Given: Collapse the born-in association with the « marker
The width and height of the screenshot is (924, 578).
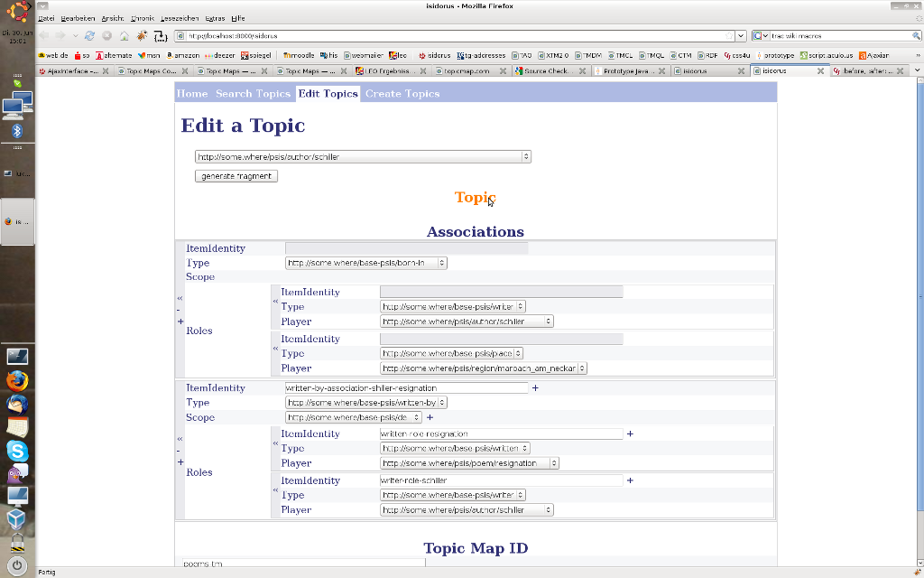Looking at the screenshot, I should pyautogui.click(x=180, y=298).
